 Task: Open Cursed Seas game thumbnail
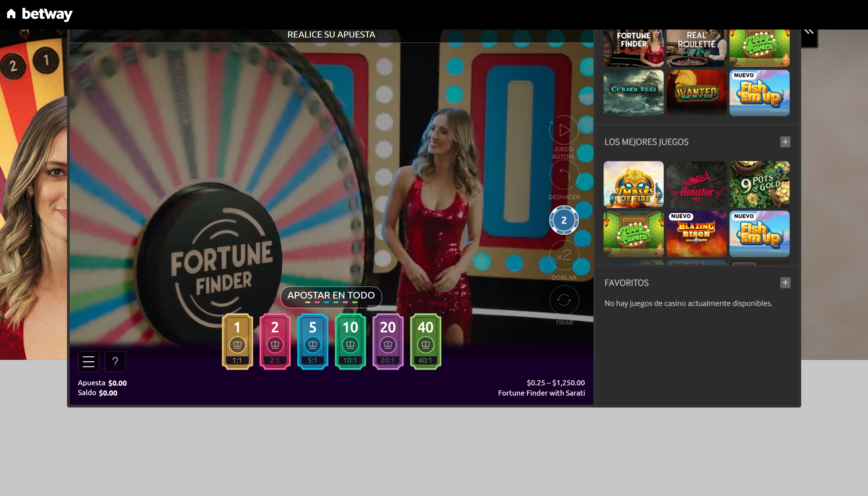pos(634,93)
